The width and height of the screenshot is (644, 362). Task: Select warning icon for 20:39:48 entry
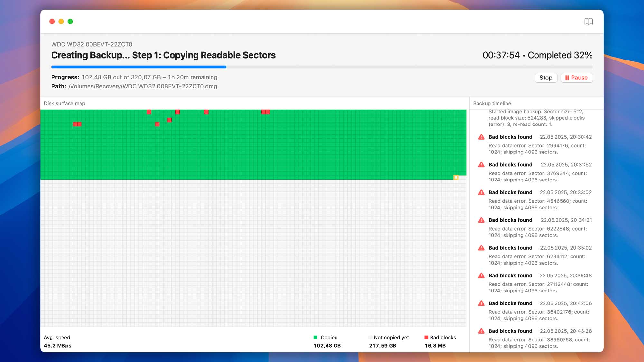(481, 275)
